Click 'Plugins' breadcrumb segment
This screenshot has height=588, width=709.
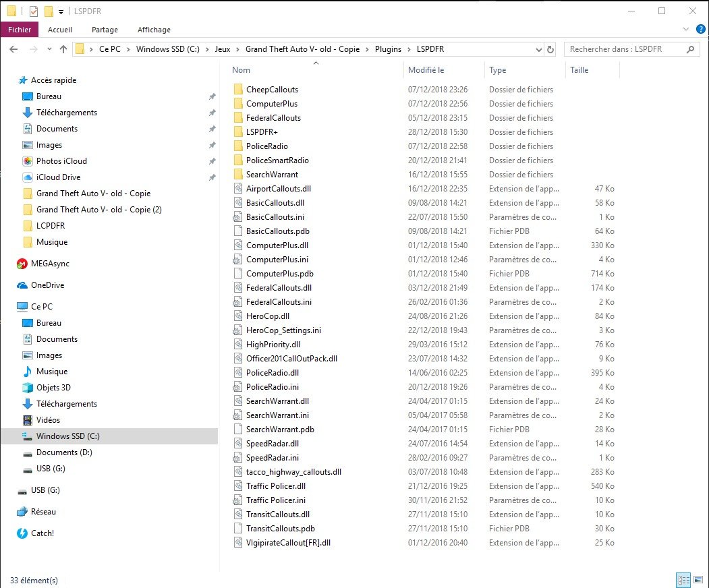point(388,49)
